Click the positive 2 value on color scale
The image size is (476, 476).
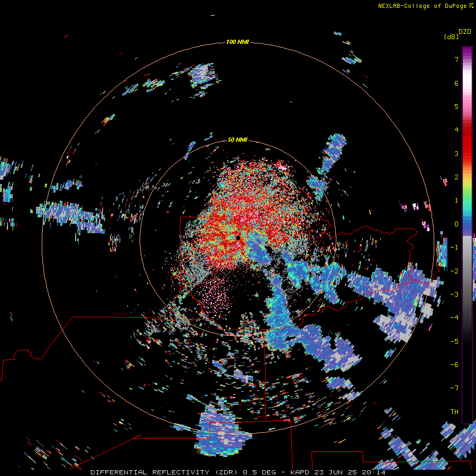coord(456,177)
